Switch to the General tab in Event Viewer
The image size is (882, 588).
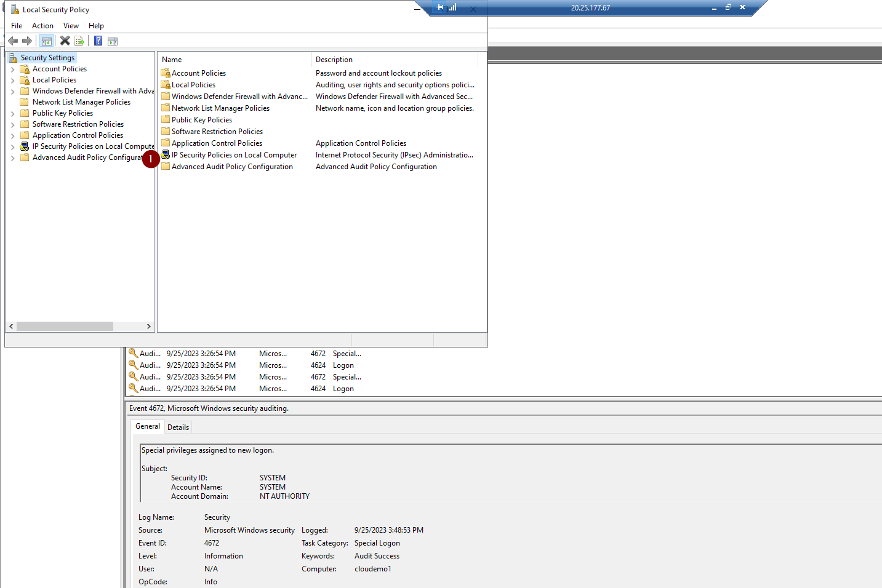pyautogui.click(x=148, y=426)
